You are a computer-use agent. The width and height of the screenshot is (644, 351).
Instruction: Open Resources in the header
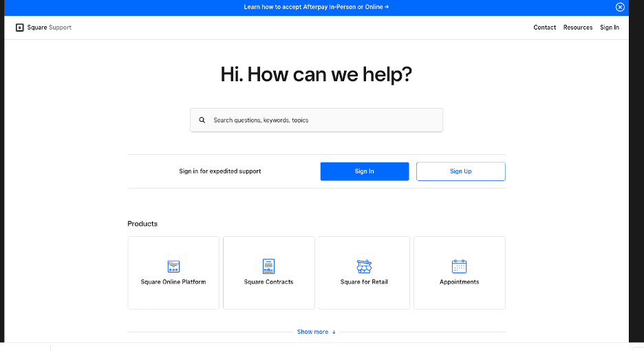(x=578, y=28)
